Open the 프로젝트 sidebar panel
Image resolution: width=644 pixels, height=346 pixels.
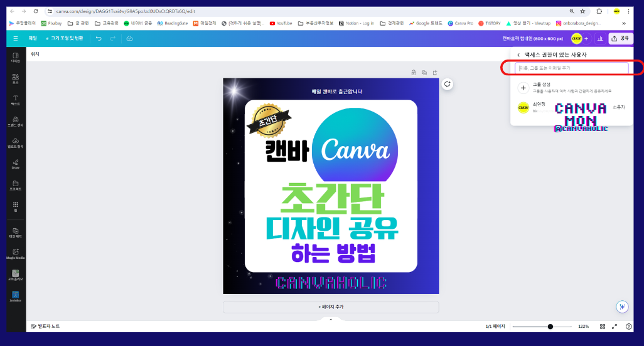[16, 186]
